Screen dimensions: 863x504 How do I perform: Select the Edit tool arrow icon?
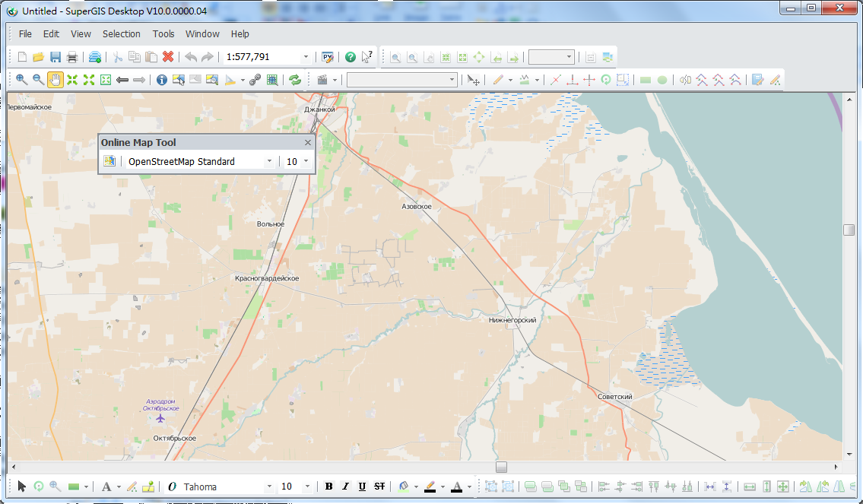coord(474,80)
